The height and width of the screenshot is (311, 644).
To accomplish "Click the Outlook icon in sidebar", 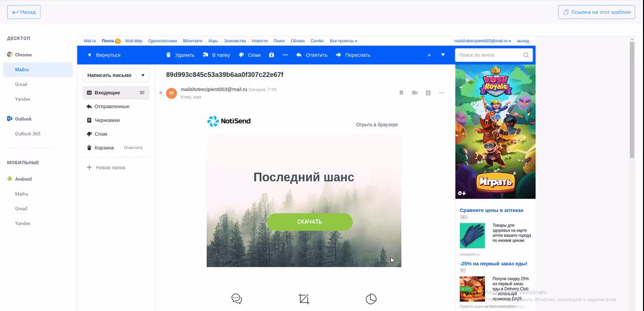I will 10,119.
